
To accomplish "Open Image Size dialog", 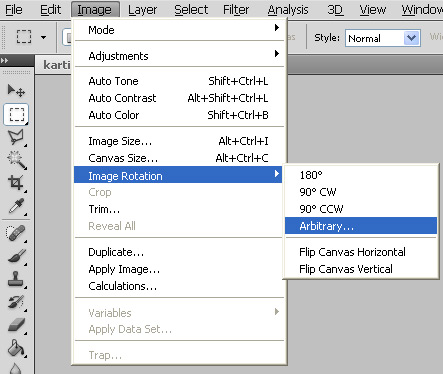I will [x=178, y=141].
